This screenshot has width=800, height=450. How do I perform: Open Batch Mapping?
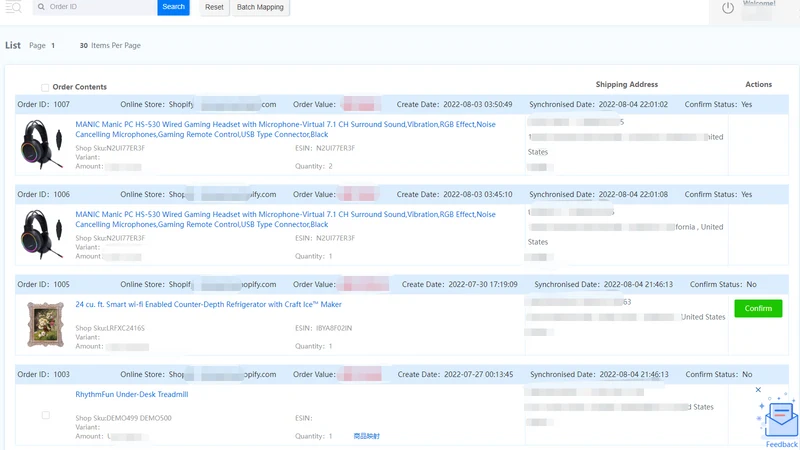click(260, 7)
